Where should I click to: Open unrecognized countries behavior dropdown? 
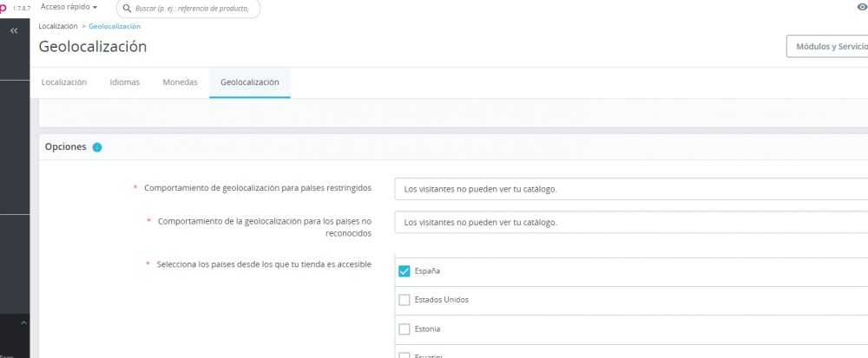coord(629,222)
